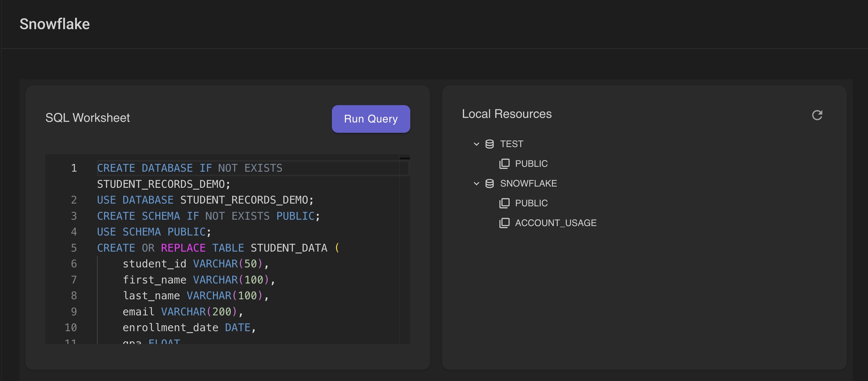Viewport: 868px width, 381px height.
Task: Click the first_name VARCHAR(100) line
Action: pos(199,280)
